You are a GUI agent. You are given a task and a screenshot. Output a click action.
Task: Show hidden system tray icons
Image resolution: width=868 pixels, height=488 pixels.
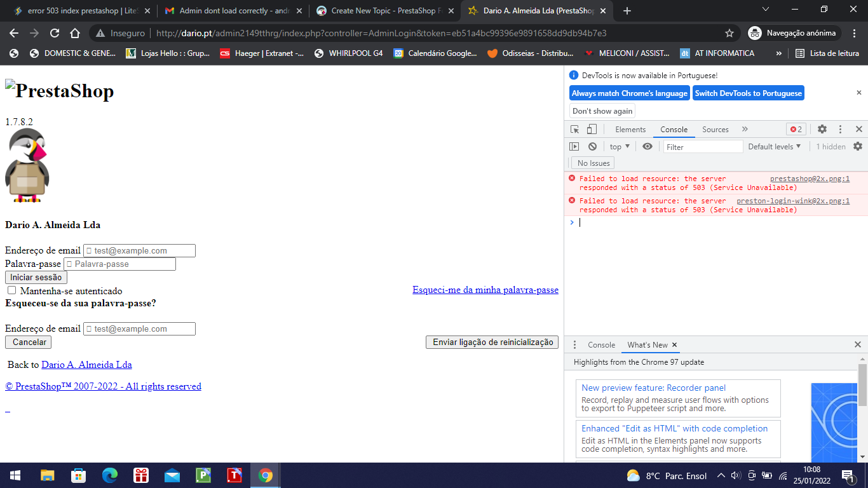pyautogui.click(x=721, y=475)
